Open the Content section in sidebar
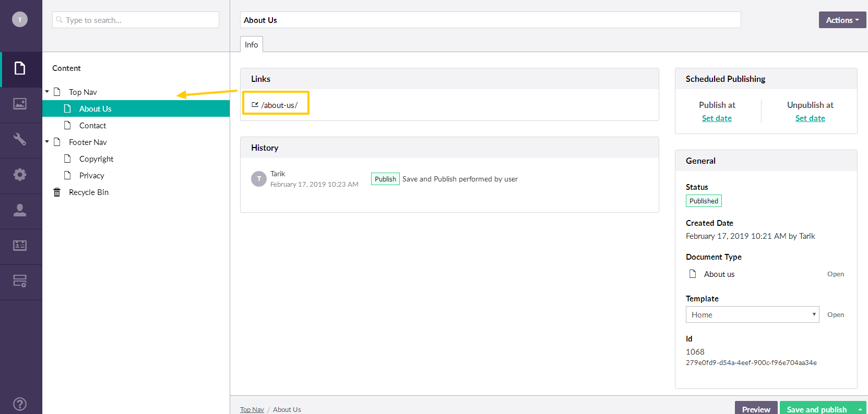 (x=20, y=69)
